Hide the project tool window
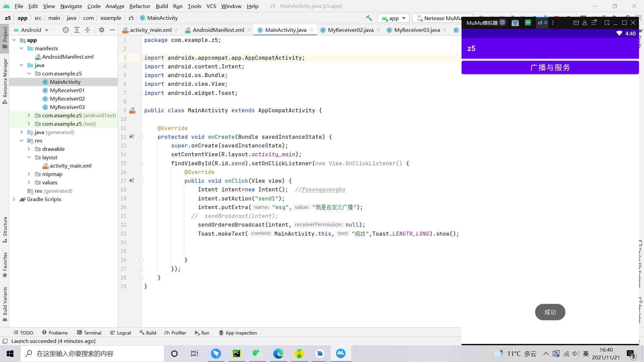Viewport: 644px width, 362px height. pyautogui.click(x=112, y=30)
